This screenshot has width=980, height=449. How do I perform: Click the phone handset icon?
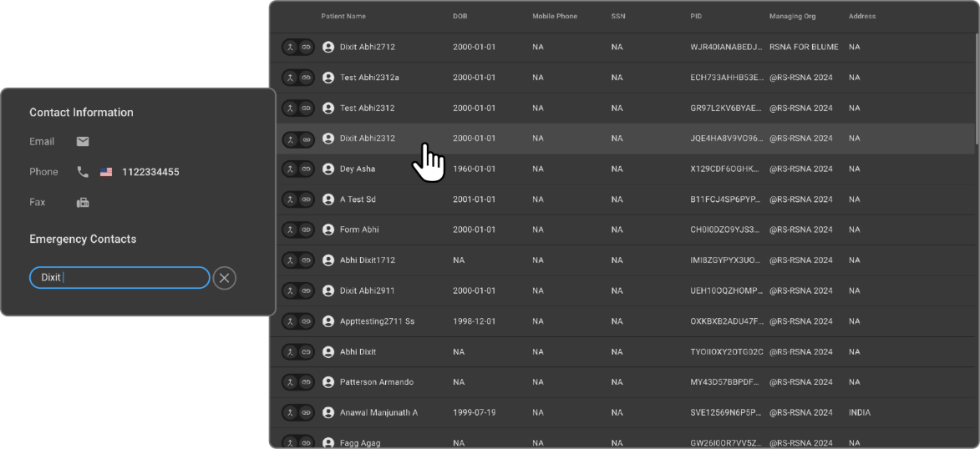(x=83, y=172)
